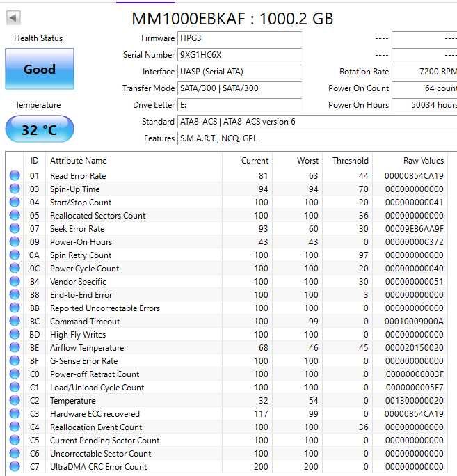Select status orb for End-to-End Error

point(15,294)
